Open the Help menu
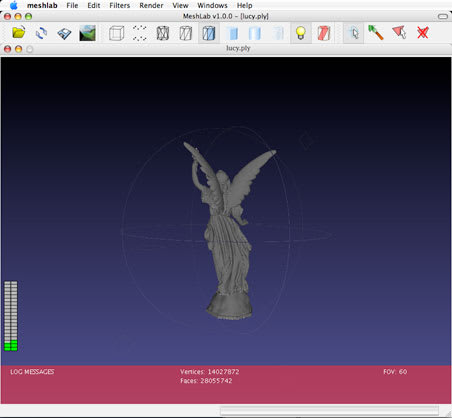452x418 pixels. click(x=244, y=5)
